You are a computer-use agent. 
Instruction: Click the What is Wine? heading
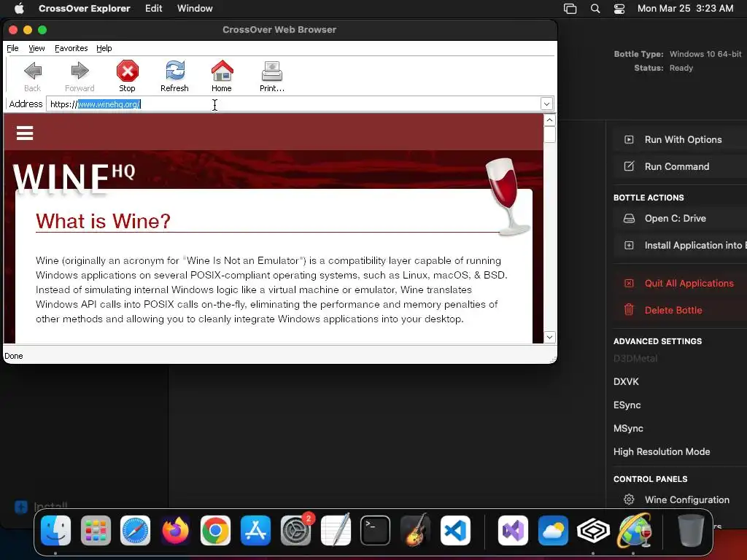[x=103, y=221]
